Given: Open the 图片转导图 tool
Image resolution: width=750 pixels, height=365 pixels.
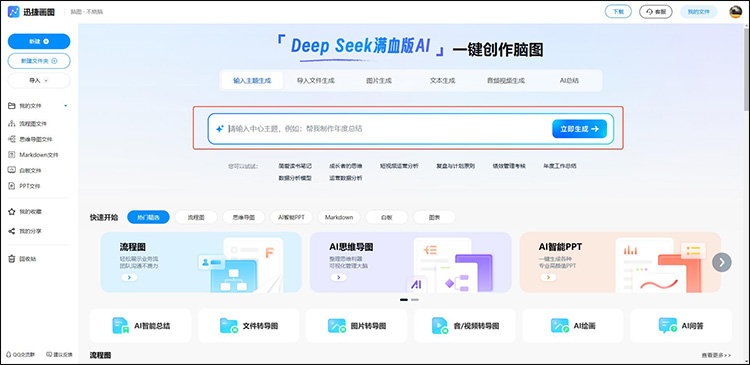Looking at the screenshot, I should tap(357, 326).
